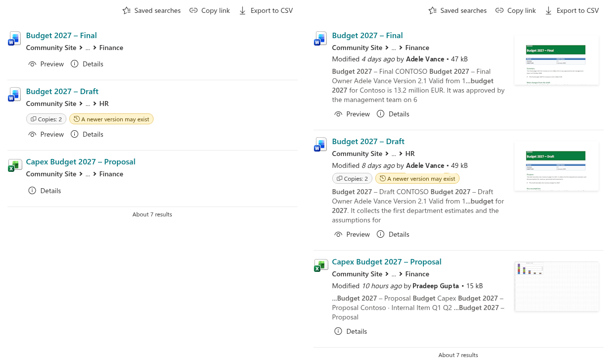Click Word icon of Budget 2027 – Final, compact pane
The width and height of the screenshot is (614, 364).
coord(15,39)
